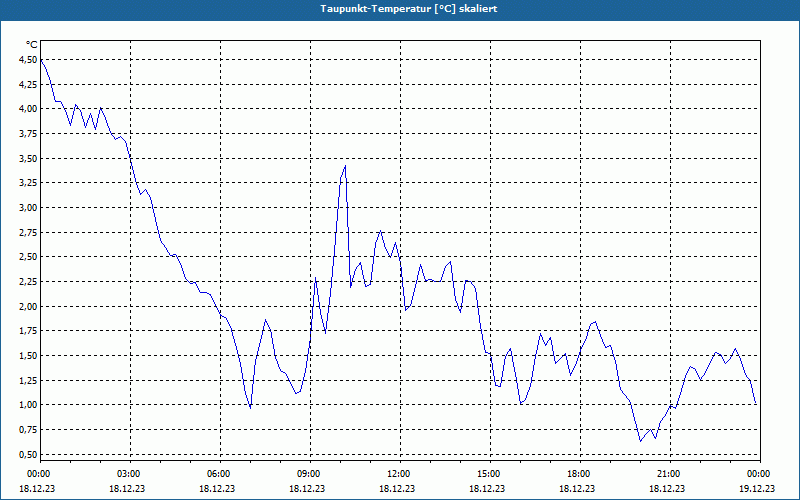This screenshot has width=800, height=500.
Task: Click the "1,00" y-axis label
Action: 28,405
